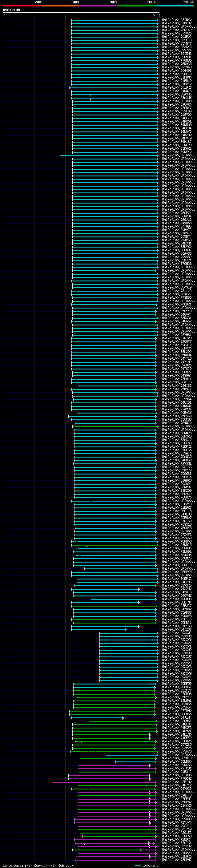Open UniRef100_B4PC61 entry
Screen dimensions: 197x868
tap(176, 121)
